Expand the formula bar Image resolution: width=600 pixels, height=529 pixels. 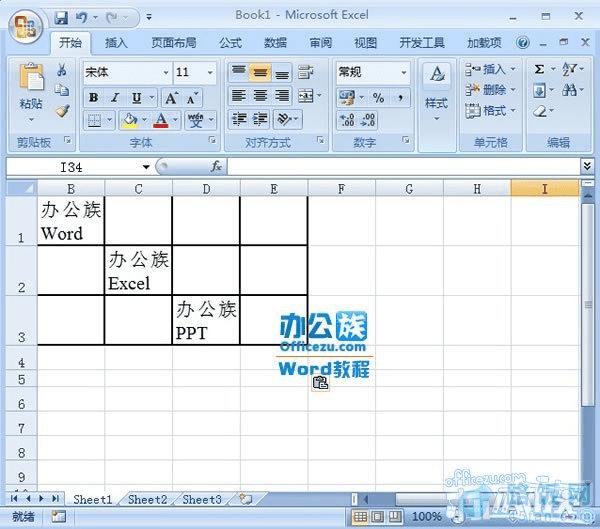[x=587, y=166]
